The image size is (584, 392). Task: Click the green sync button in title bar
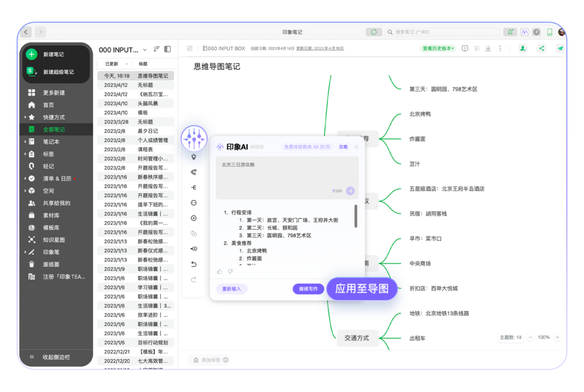pyautogui.click(x=374, y=32)
